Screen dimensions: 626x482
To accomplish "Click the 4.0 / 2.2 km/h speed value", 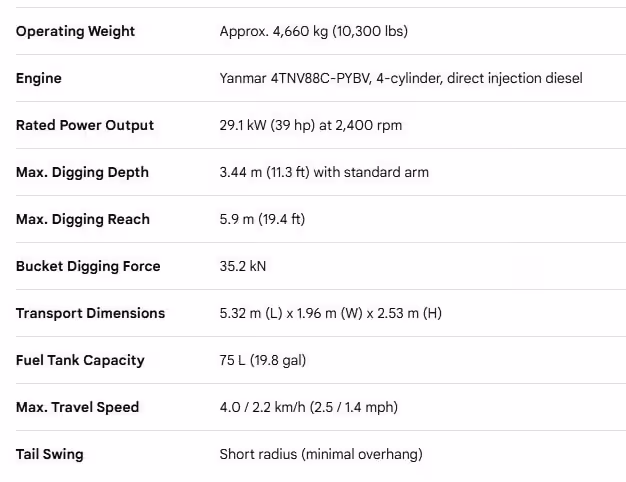I will 309,407.
